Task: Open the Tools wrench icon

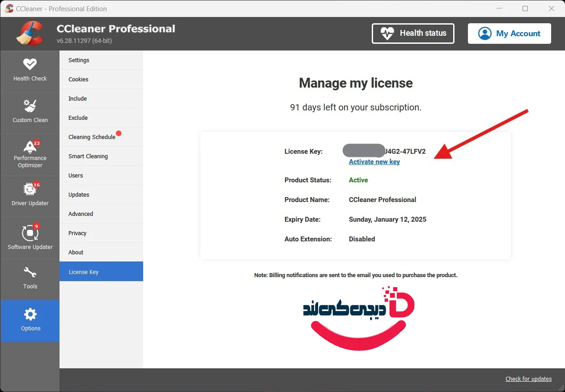Action: point(30,272)
